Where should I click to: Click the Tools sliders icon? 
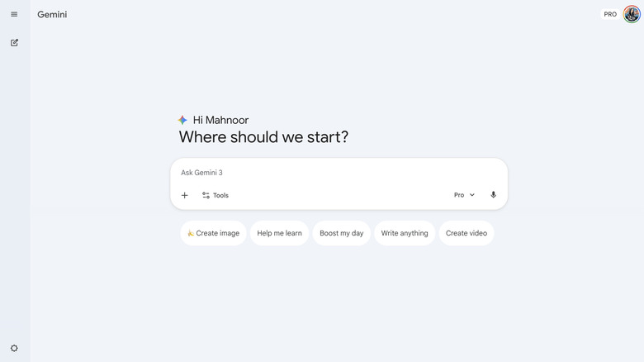click(206, 195)
